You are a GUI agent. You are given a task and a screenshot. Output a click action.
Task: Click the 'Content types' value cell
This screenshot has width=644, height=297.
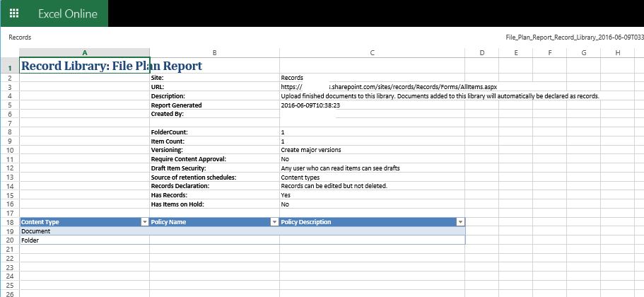(372, 177)
